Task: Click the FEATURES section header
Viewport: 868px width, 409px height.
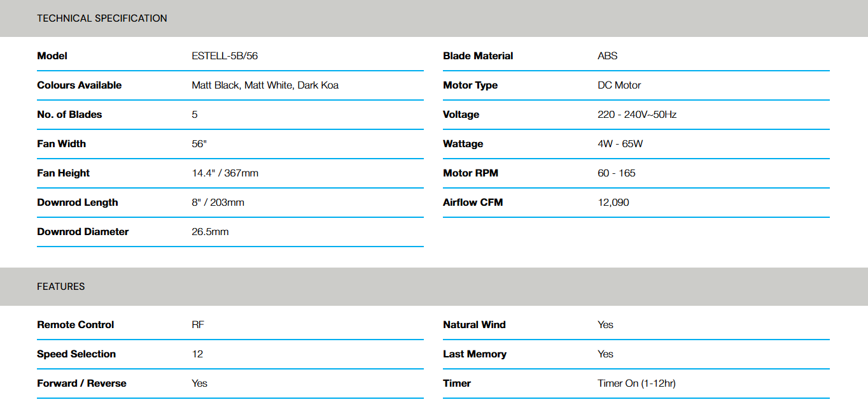Action: click(x=61, y=287)
